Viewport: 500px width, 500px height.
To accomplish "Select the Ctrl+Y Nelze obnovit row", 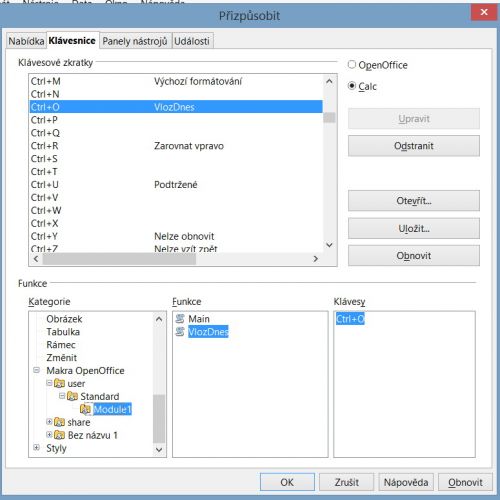I will point(176,236).
